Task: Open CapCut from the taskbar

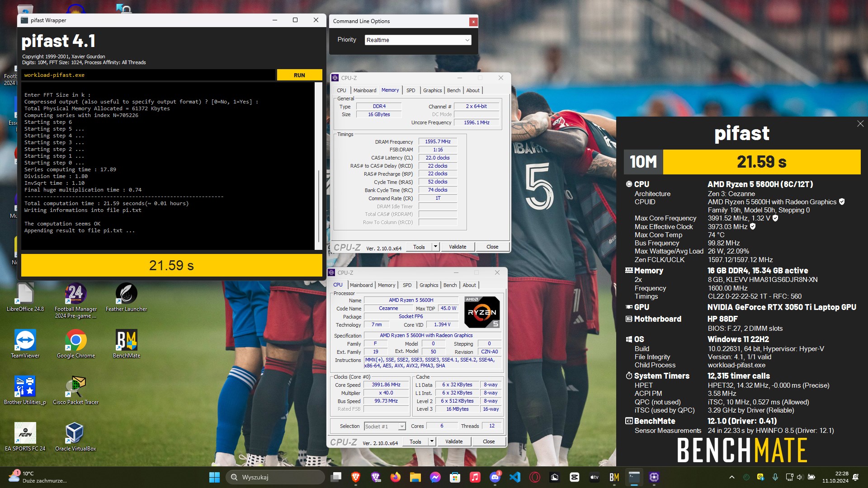Action: click(x=575, y=477)
